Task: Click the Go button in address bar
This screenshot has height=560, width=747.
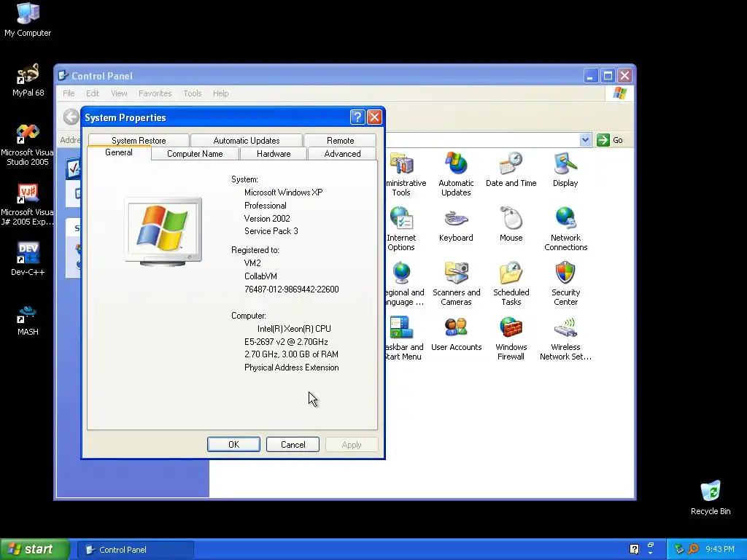Action: point(611,140)
